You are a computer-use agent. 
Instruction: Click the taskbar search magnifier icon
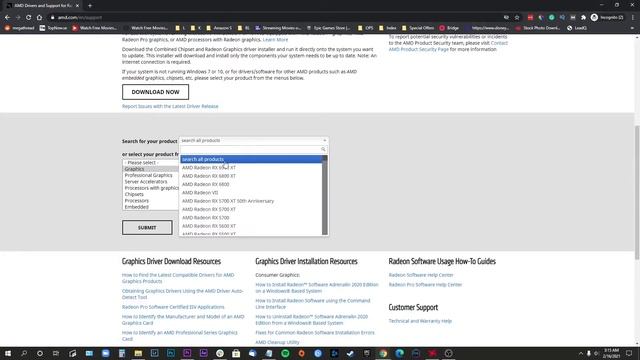pyautogui.click(x=24, y=353)
